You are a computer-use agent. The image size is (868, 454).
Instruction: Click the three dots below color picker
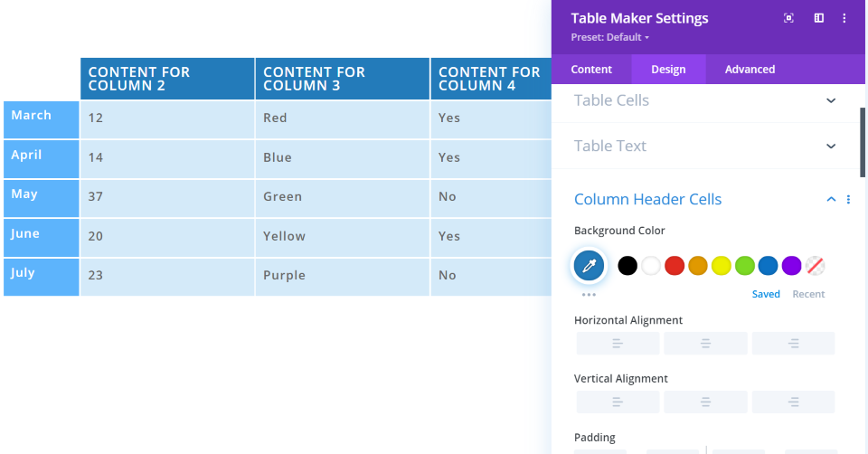pyautogui.click(x=589, y=295)
